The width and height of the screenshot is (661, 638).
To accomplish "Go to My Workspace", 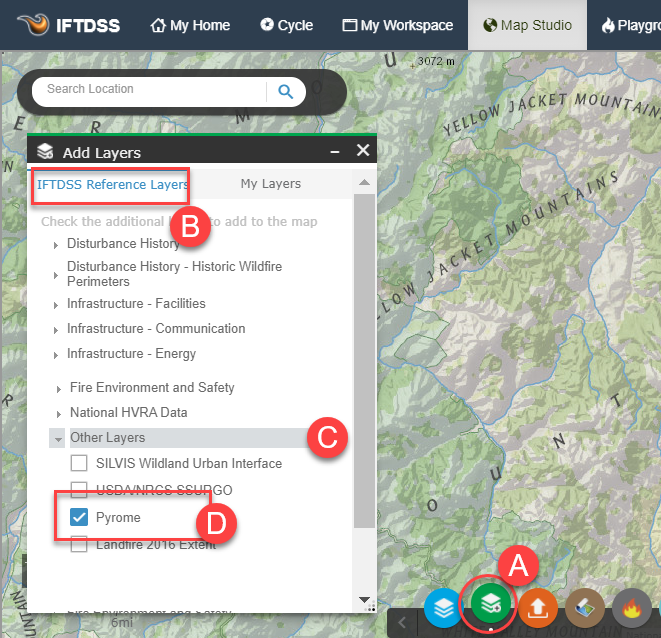I will click(x=398, y=25).
